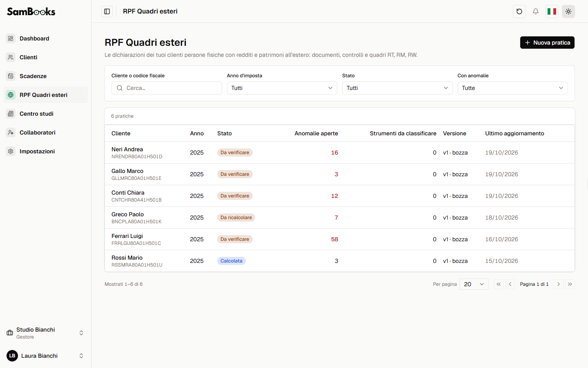Click the Ultimo aggiornamento column header
The height and width of the screenshot is (368, 588).
coord(514,133)
